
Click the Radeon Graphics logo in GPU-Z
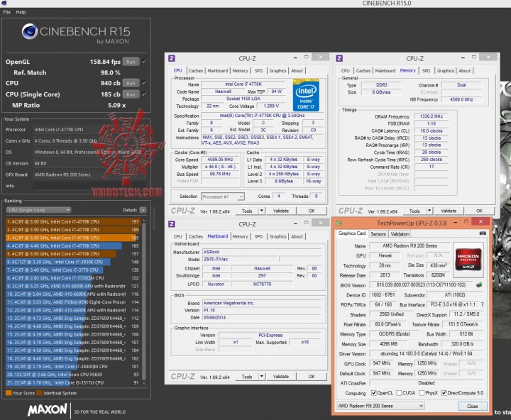point(468,260)
